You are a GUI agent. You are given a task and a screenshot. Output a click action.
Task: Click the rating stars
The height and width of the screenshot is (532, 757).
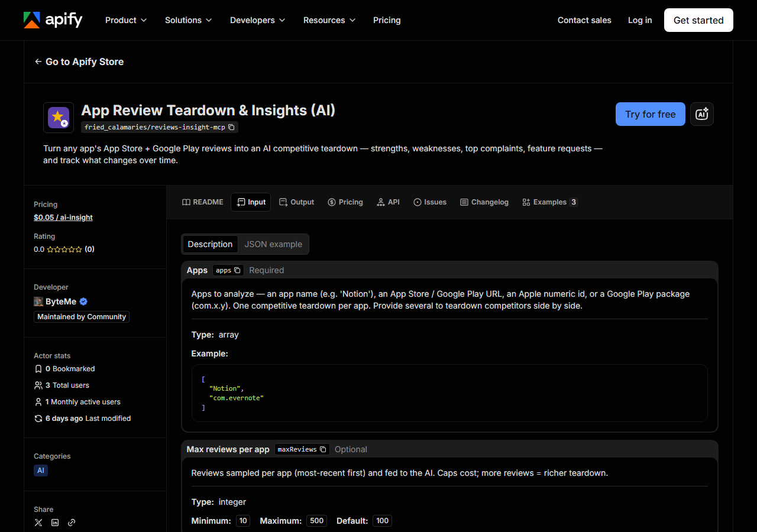pos(64,249)
